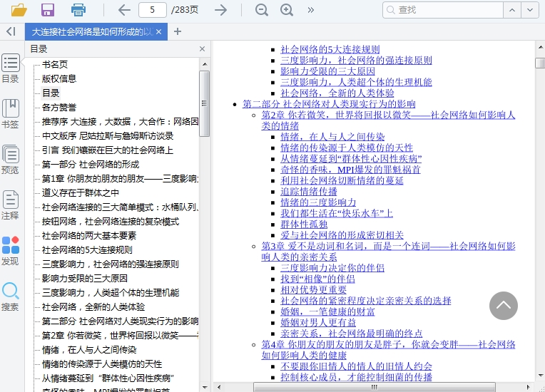This screenshot has width=545, height=392.
Task: Click the save document icon
Action: tap(48, 10)
